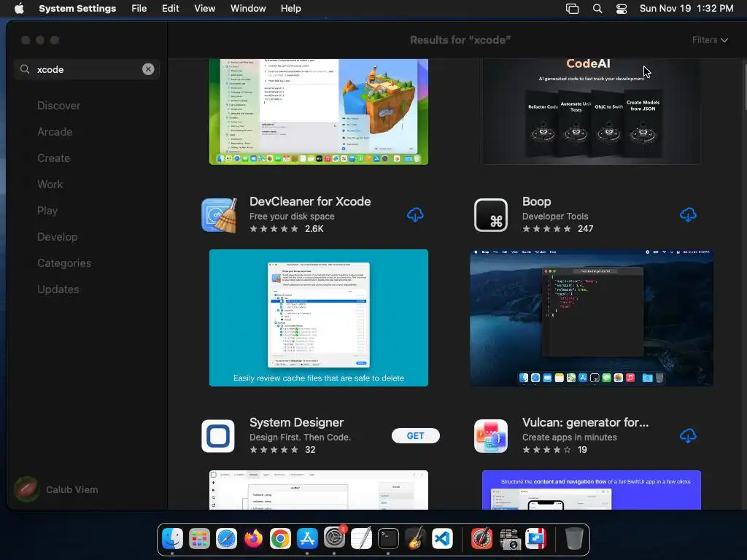
Task: Click the menu bar date and time
Action: (686, 9)
